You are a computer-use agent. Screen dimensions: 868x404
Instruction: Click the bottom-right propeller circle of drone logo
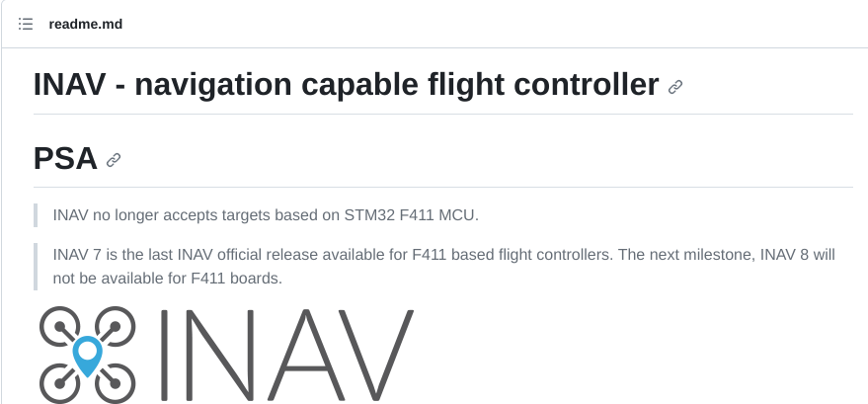(116, 383)
